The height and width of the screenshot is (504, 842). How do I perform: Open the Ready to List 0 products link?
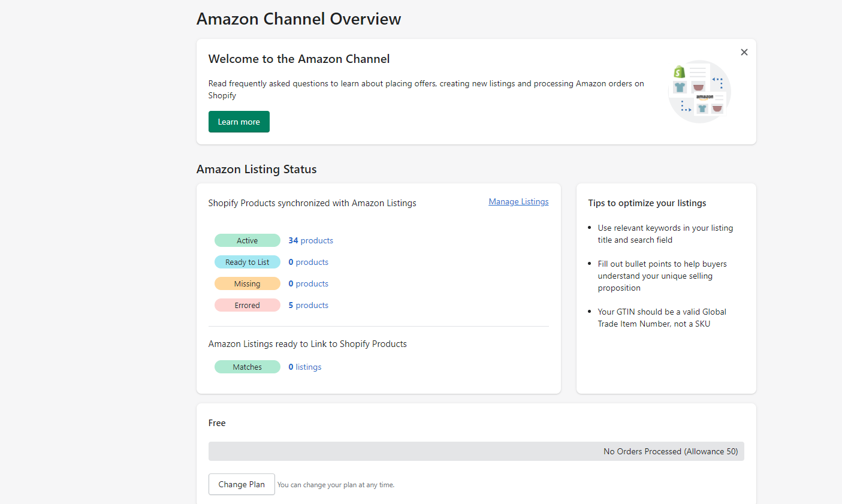(x=308, y=262)
